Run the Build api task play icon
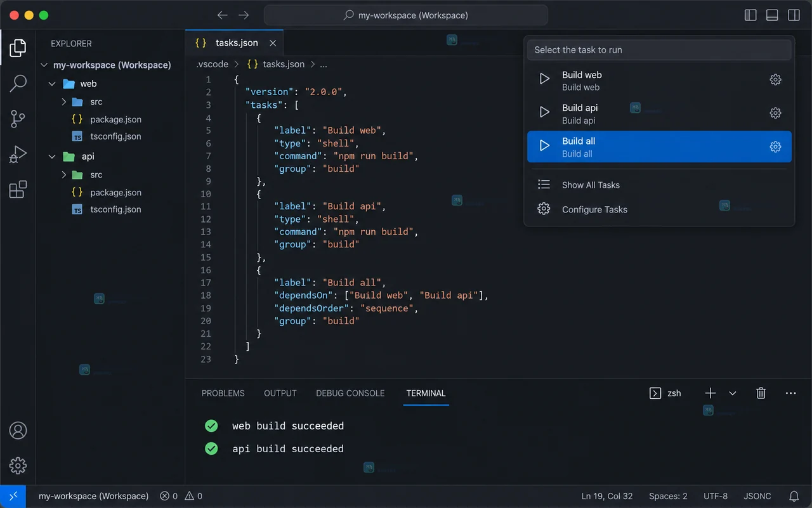Viewport: 812px width, 508px height. click(544, 112)
